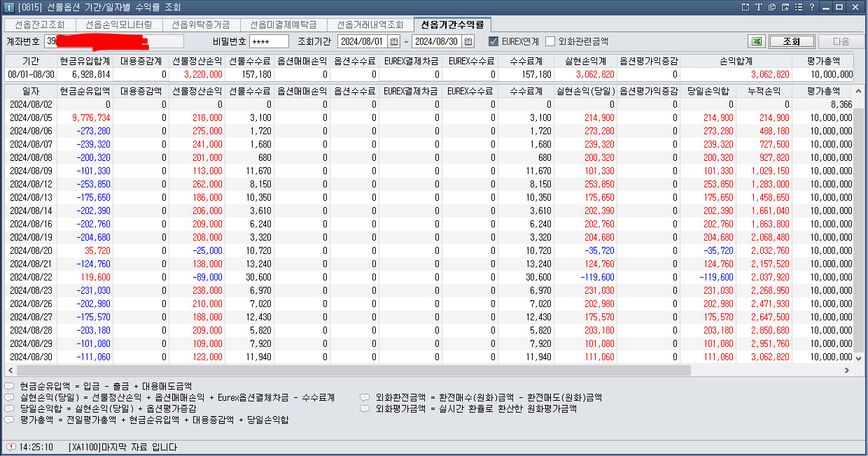Click the start date field 2024/08/01
Viewport: 868px width, 456px height.
(363, 41)
